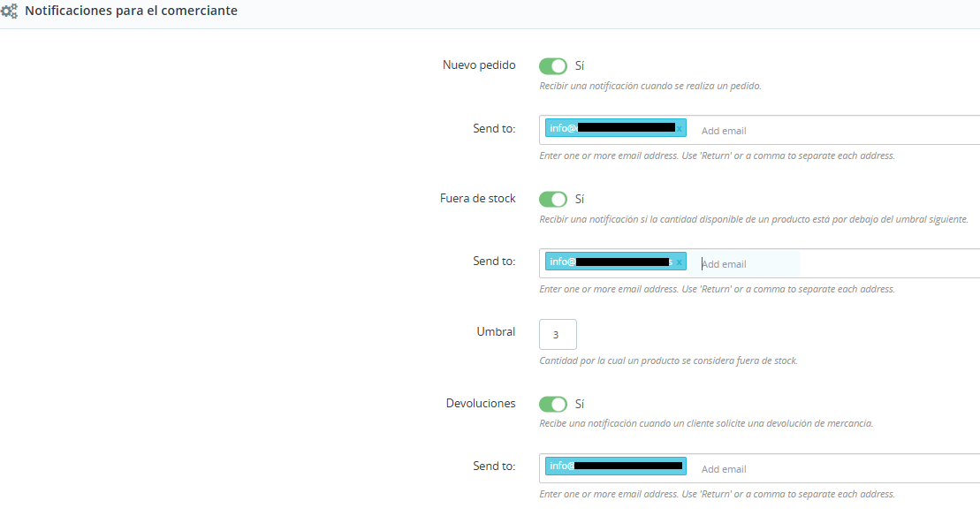The height and width of the screenshot is (531, 980).
Task: Toggle the Fuera de stock switch
Action: [x=553, y=200]
